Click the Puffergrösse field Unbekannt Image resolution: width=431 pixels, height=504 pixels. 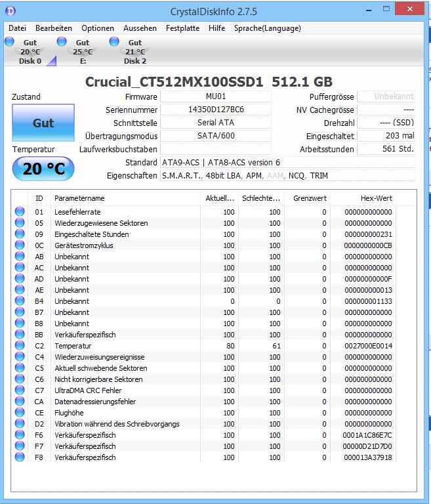386,96
